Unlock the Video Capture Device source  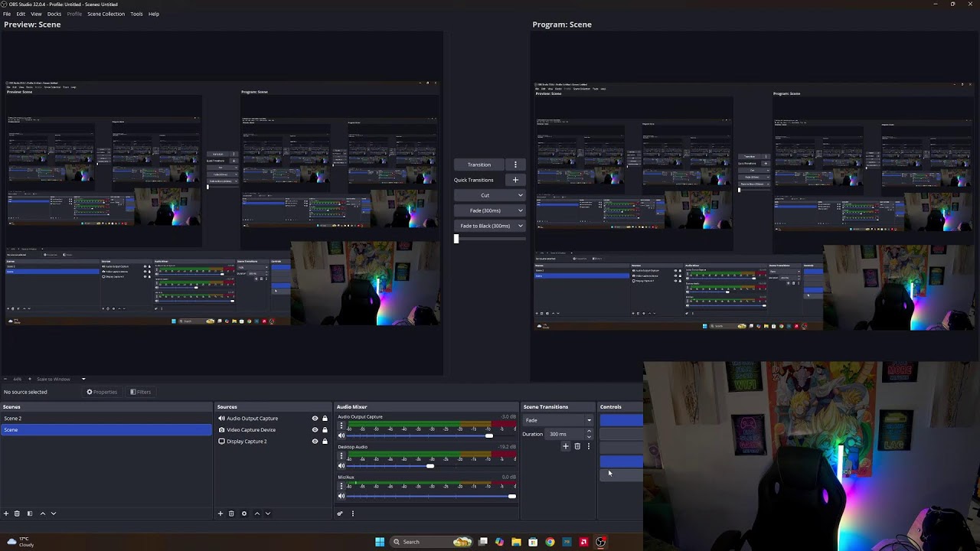click(325, 430)
